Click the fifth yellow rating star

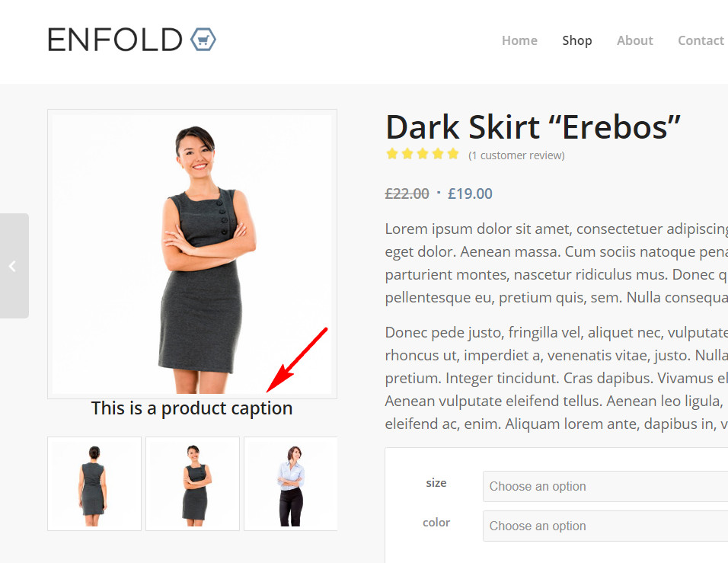(453, 154)
